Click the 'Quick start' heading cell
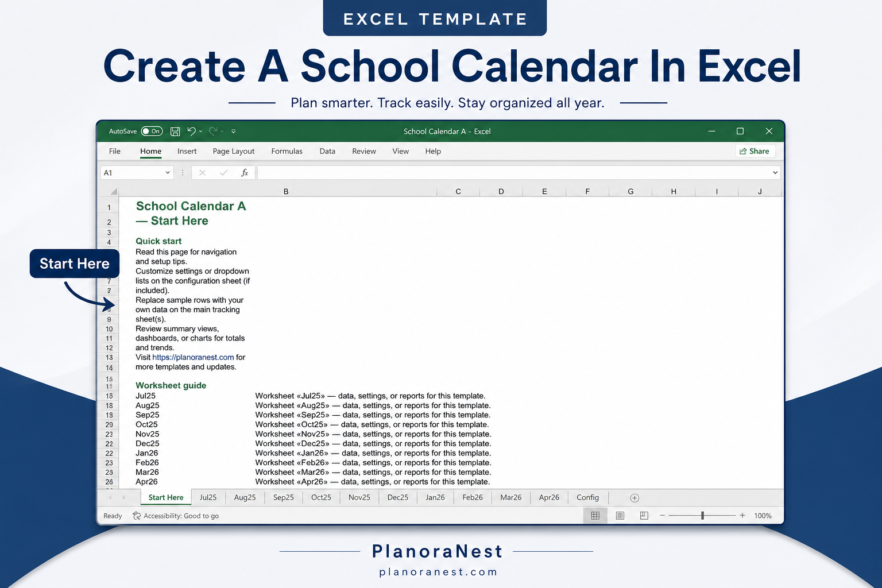 pos(158,241)
